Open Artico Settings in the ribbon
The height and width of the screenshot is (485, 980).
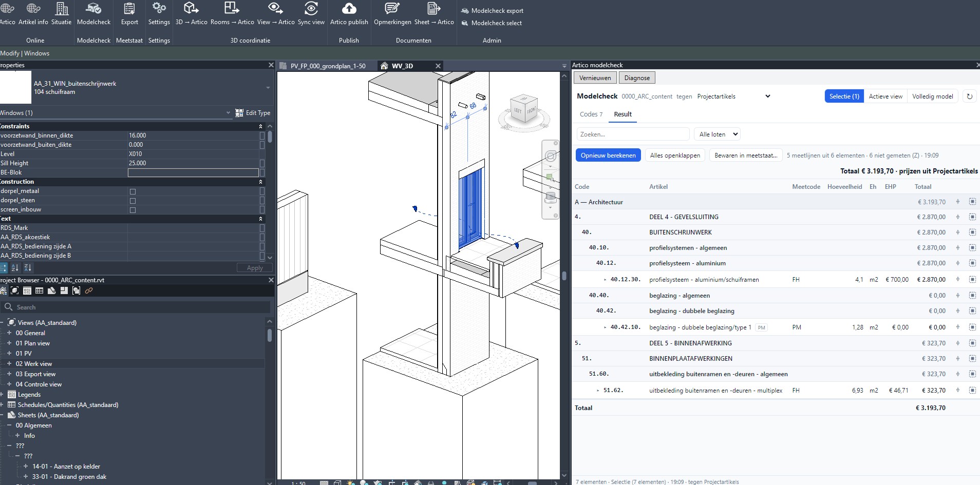[159, 14]
